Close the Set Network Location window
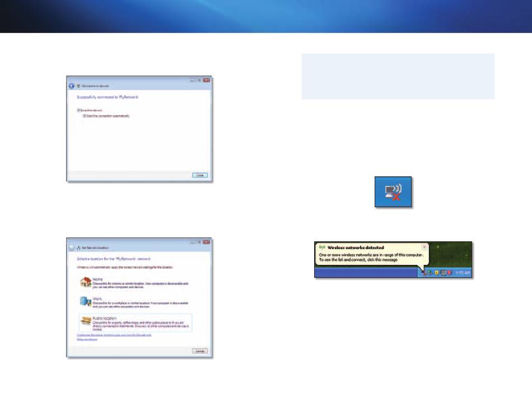Image resolution: width=532 pixels, height=411 pixels. tap(207, 242)
